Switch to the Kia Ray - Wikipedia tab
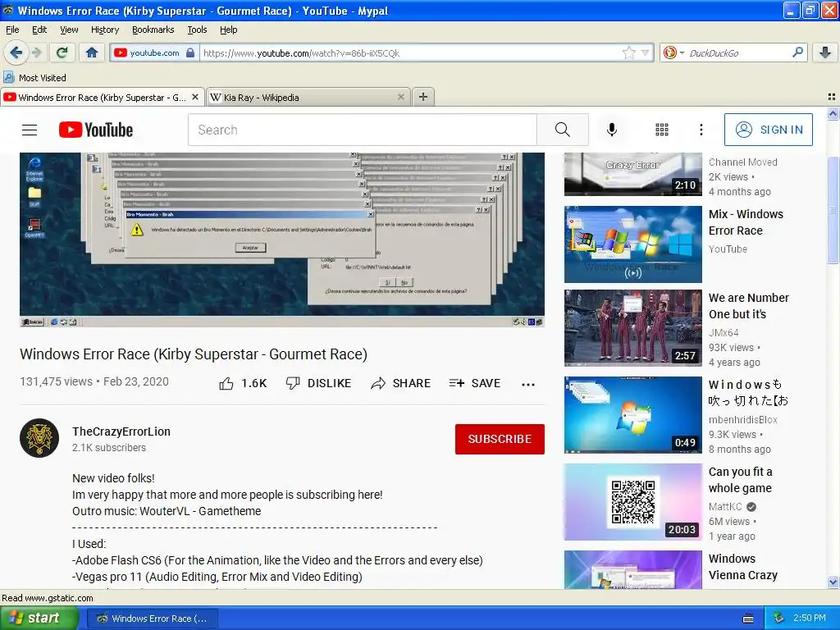This screenshot has height=630, width=840. [308, 97]
